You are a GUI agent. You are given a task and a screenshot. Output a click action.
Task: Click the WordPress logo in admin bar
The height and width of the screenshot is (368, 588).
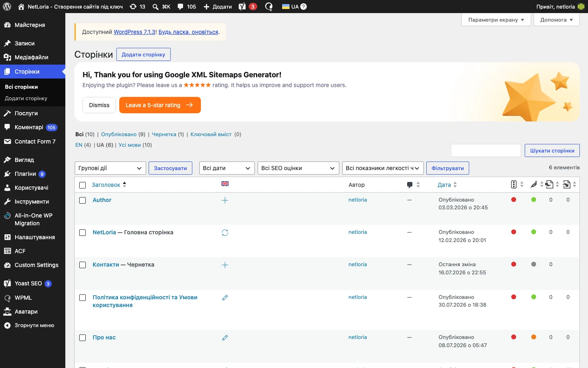(x=7, y=7)
